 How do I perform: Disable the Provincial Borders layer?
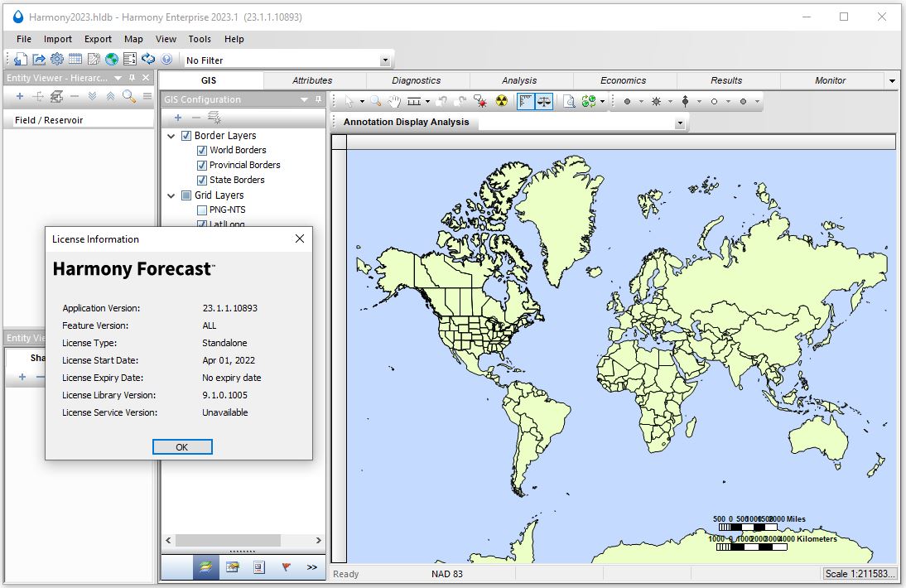[x=202, y=166]
